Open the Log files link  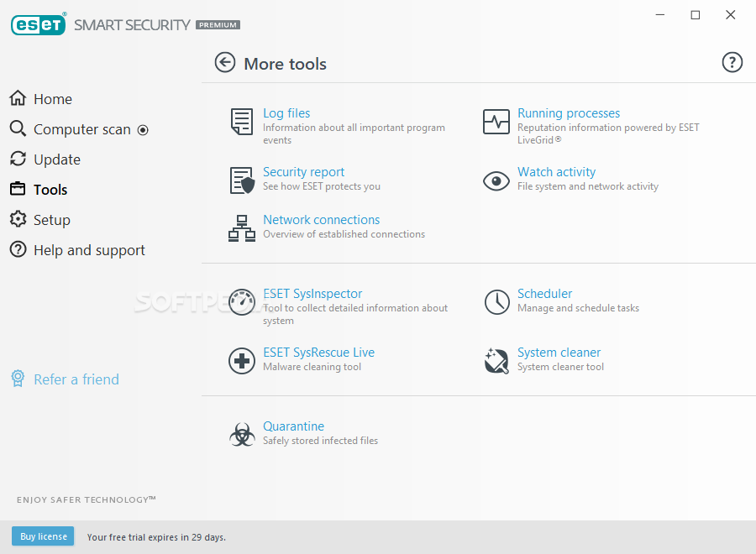pos(286,113)
